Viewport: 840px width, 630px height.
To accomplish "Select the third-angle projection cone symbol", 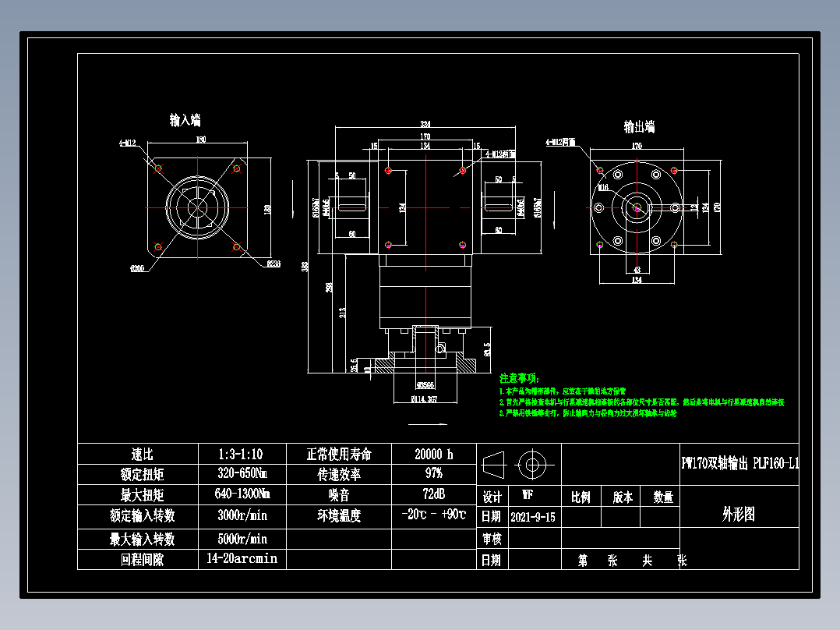I will (x=492, y=466).
